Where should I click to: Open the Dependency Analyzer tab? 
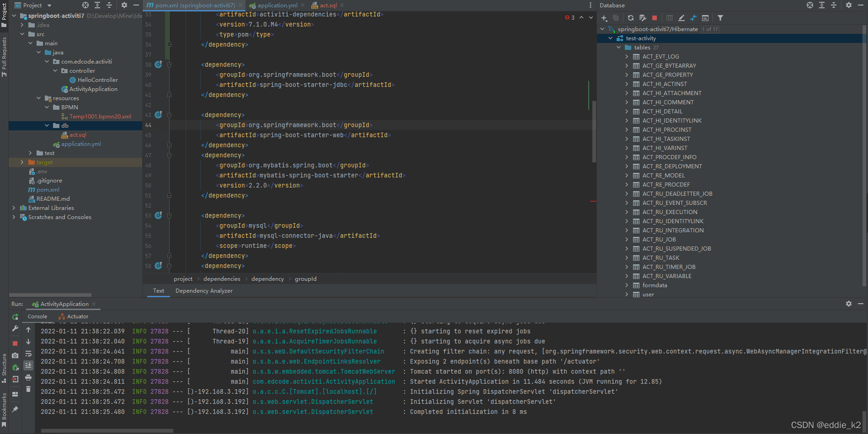tap(204, 291)
